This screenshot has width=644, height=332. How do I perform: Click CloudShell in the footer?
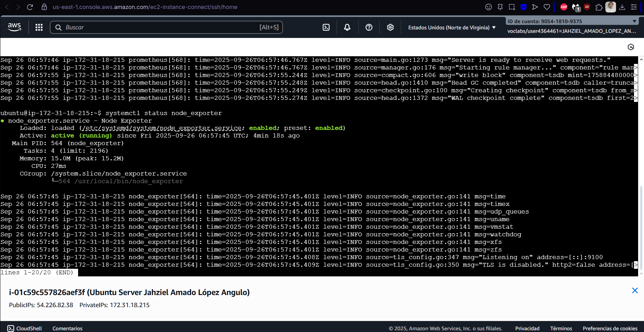coord(25,329)
